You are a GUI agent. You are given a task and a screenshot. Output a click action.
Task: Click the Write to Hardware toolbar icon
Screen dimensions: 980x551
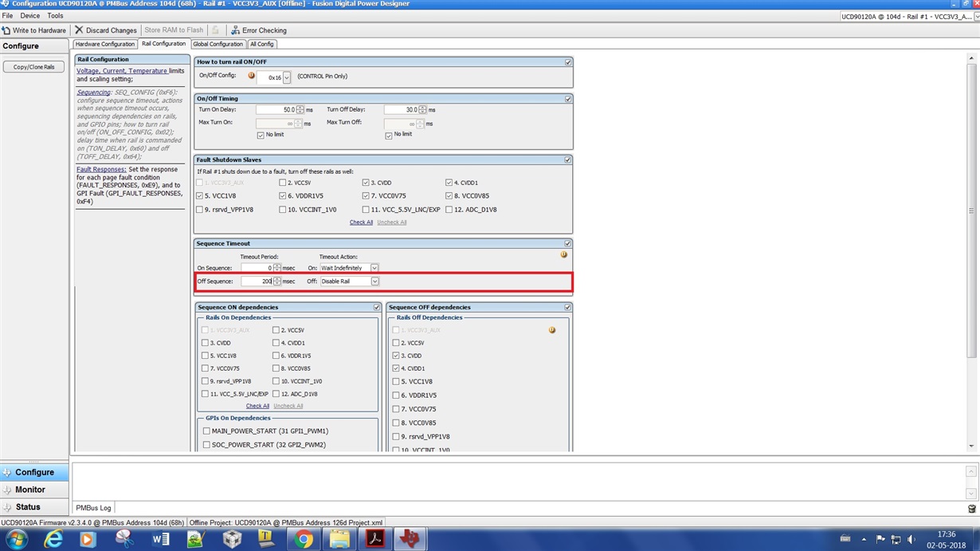(x=6, y=30)
